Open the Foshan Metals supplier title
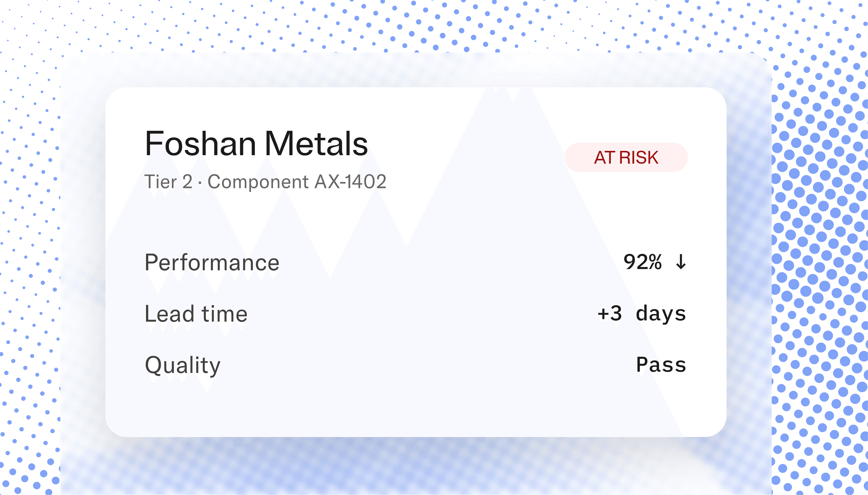The image size is (868, 495). tap(256, 143)
